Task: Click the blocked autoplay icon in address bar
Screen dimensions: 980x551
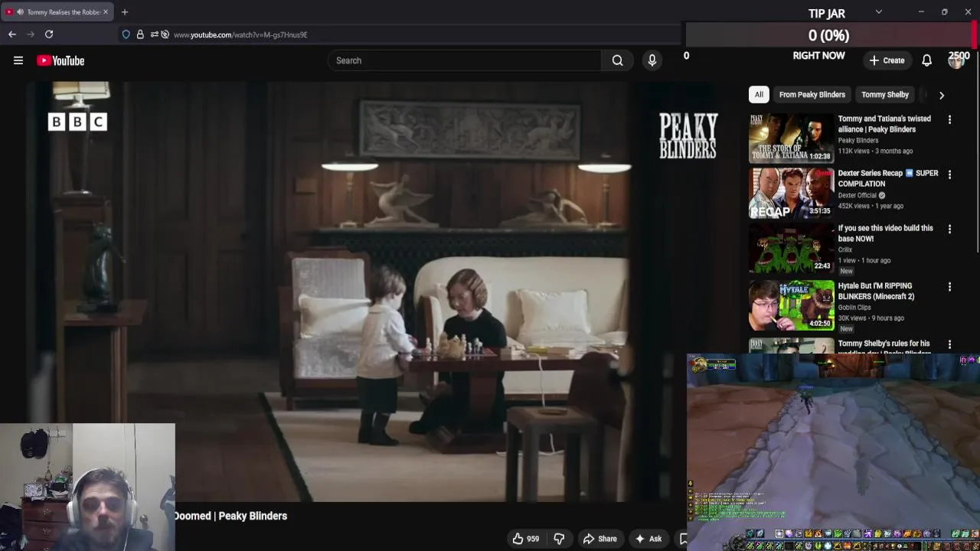Action: point(165,34)
